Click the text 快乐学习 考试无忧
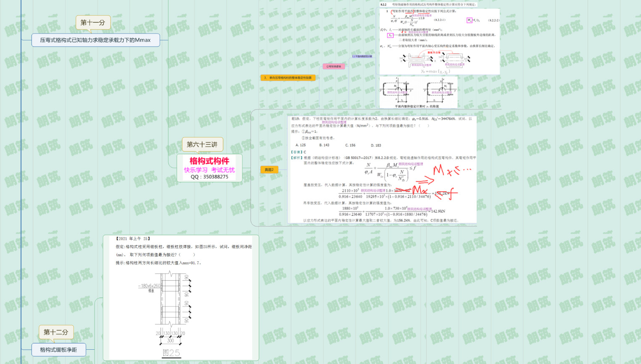 [x=209, y=170]
